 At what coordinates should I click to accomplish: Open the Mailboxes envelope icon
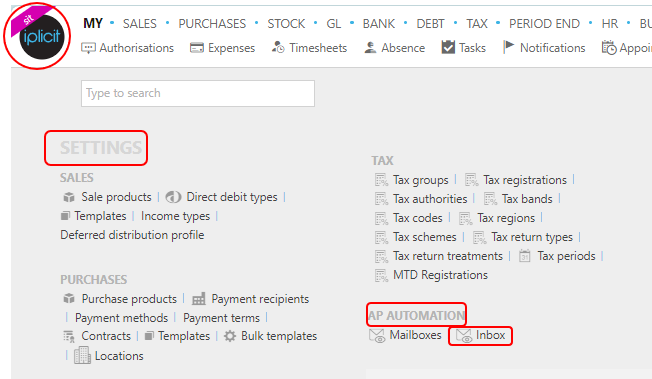pyautogui.click(x=377, y=336)
